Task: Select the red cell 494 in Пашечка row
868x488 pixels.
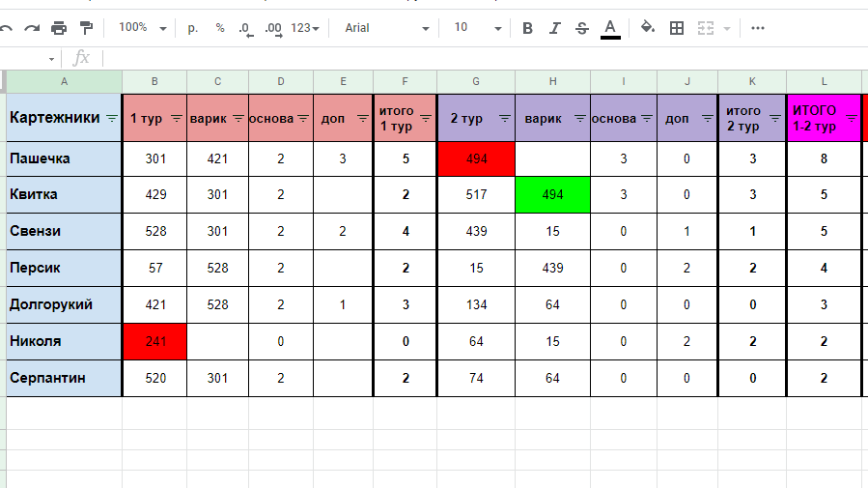Action: [x=476, y=159]
